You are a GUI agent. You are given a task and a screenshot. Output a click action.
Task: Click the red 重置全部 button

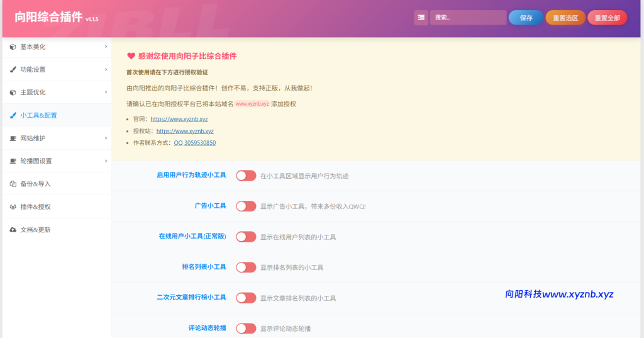[x=608, y=18]
